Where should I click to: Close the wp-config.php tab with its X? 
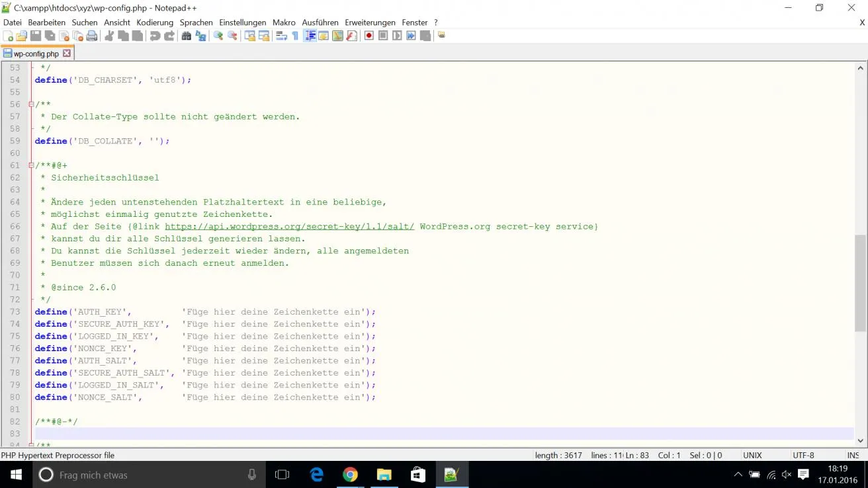pyautogui.click(x=67, y=54)
